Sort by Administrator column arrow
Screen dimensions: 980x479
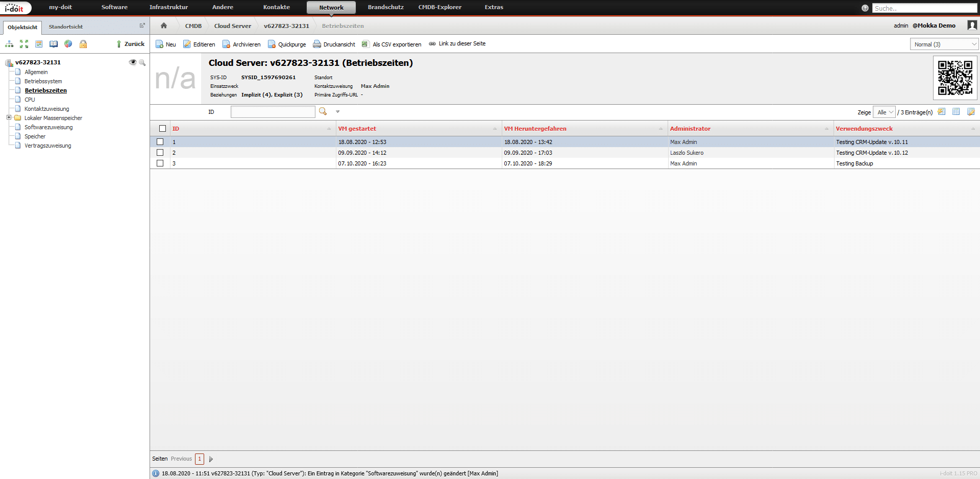[x=826, y=129]
